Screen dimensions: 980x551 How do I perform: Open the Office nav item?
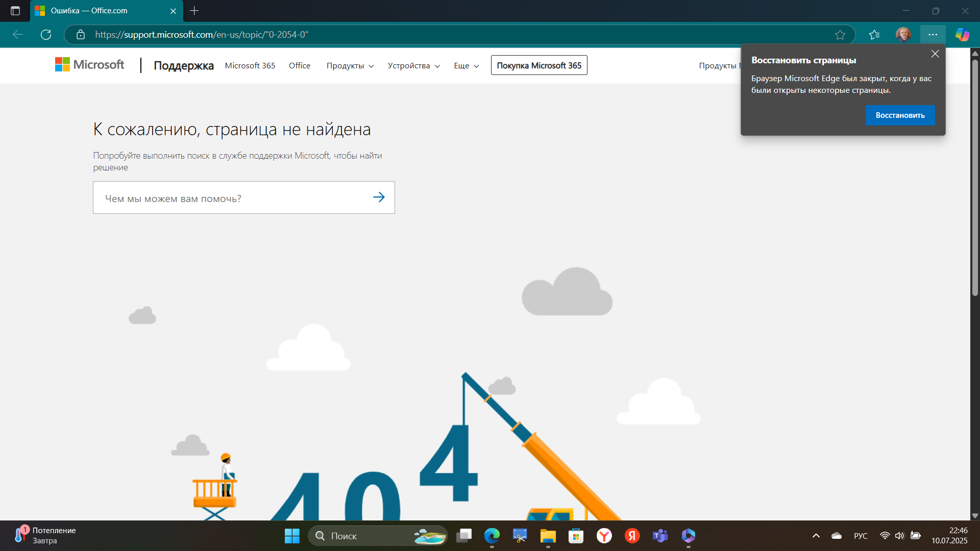299,66
